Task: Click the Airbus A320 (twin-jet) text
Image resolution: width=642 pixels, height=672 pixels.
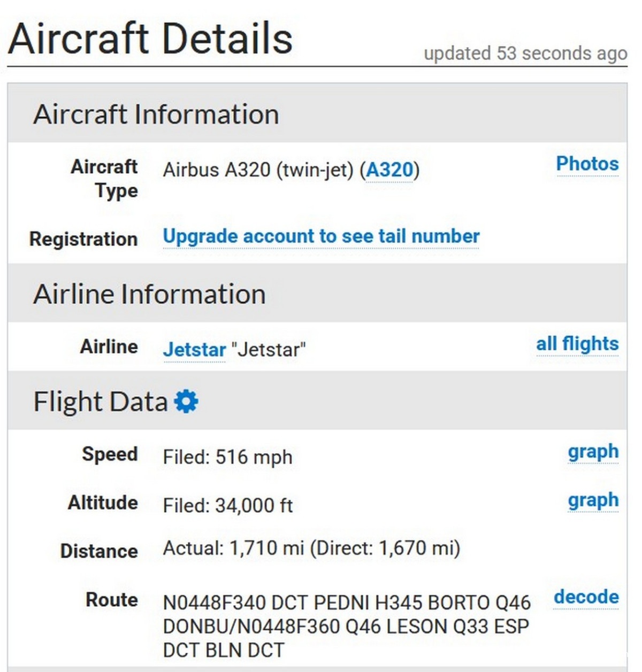Action: tap(258, 170)
